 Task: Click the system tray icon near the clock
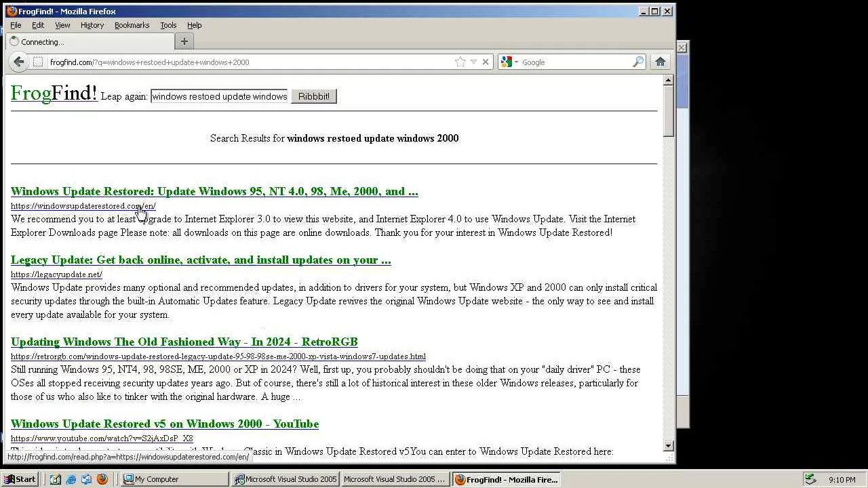coord(810,479)
